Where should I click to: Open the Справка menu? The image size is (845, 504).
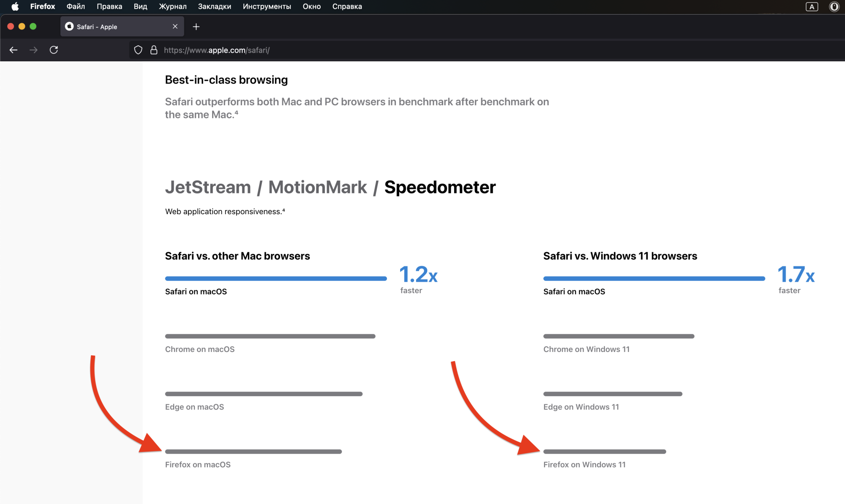tap(347, 6)
